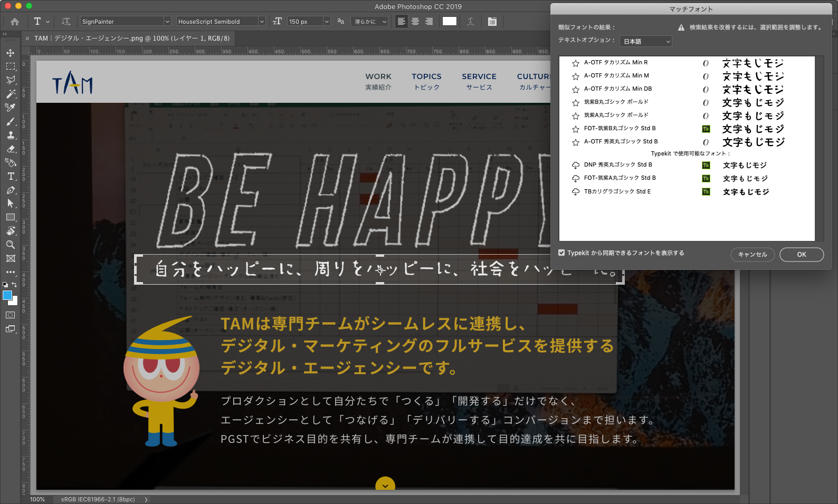838x504 pixels.
Task: Sync DNP 秀英丸ゴシック Std B cloud icon
Action: click(576, 165)
